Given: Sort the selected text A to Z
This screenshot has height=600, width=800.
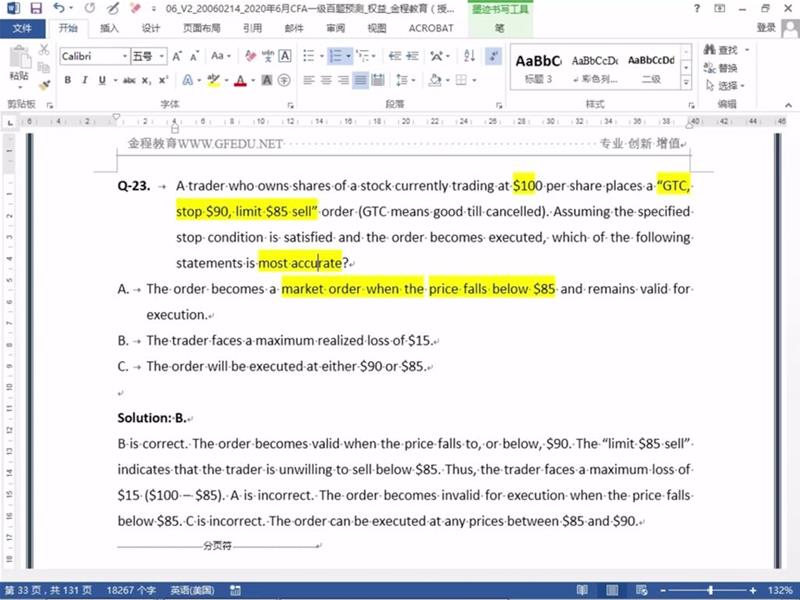Looking at the screenshot, I should point(469,56).
